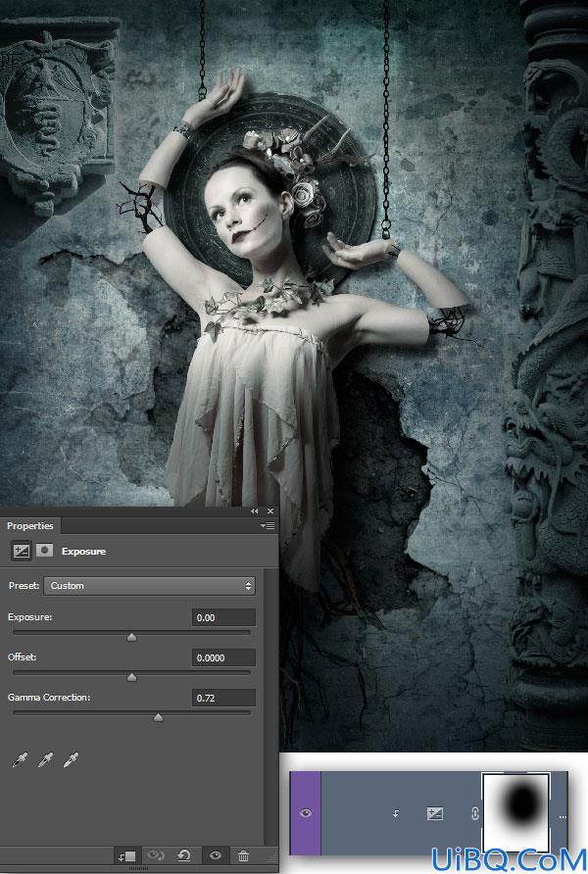Delete this adjustment layer trash icon

(x=243, y=855)
